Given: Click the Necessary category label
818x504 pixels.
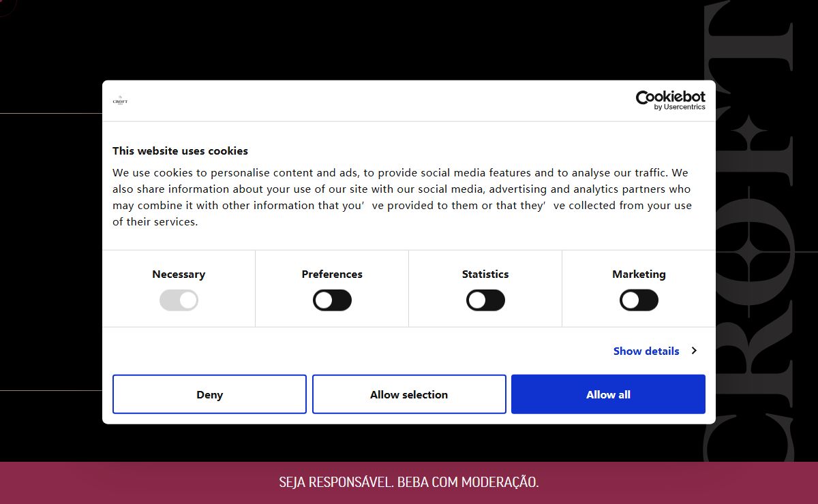Looking at the screenshot, I should click(179, 274).
